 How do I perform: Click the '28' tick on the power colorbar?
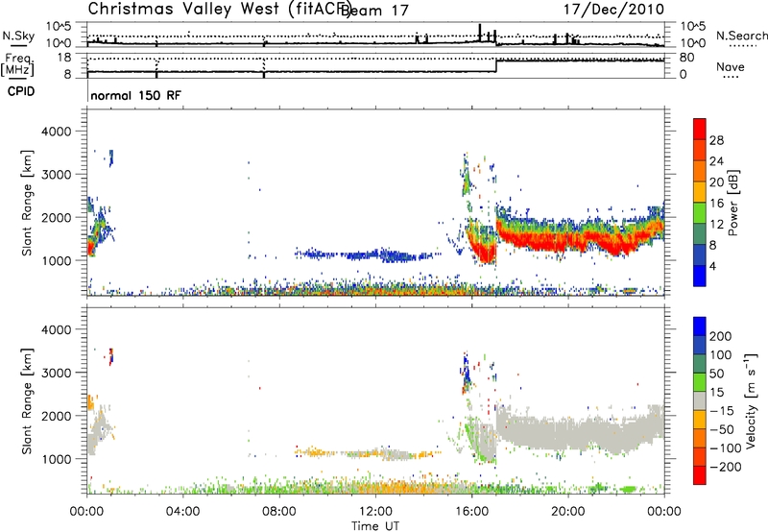716,140
